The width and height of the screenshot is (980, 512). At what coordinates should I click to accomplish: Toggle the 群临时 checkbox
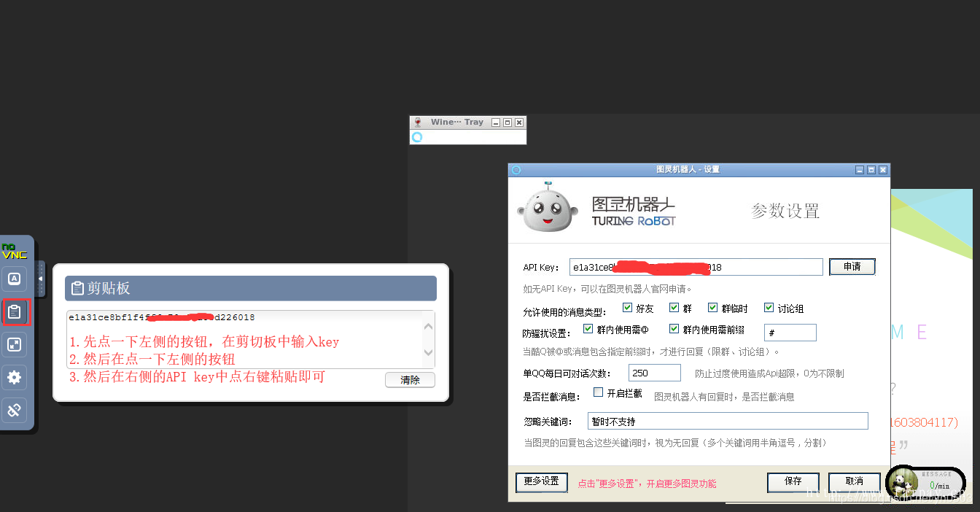(x=713, y=308)
